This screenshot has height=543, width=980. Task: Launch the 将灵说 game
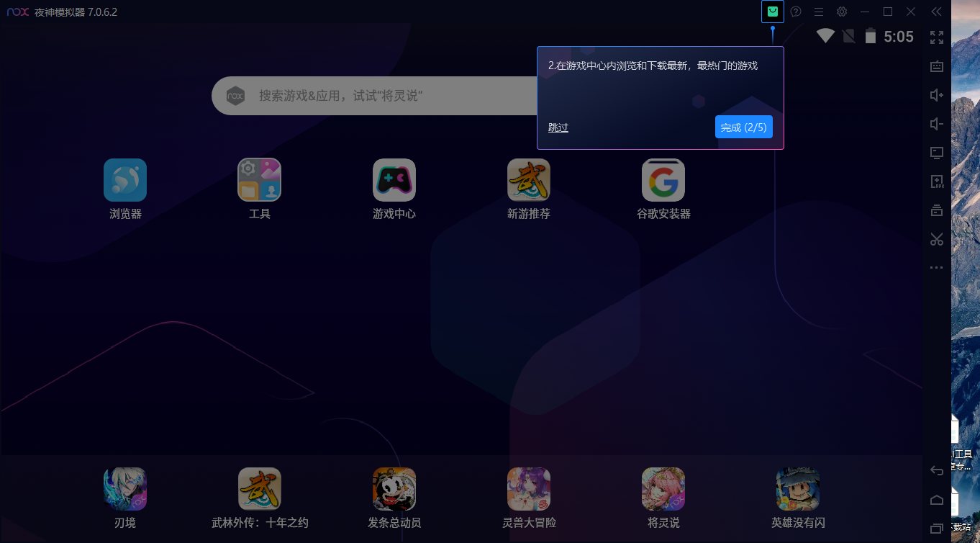point(663,489)
